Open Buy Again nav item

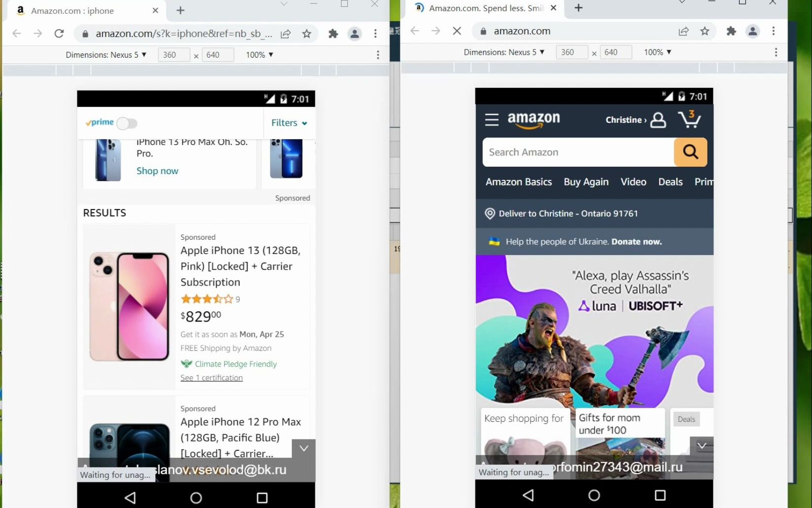click(x=586, y=182)
